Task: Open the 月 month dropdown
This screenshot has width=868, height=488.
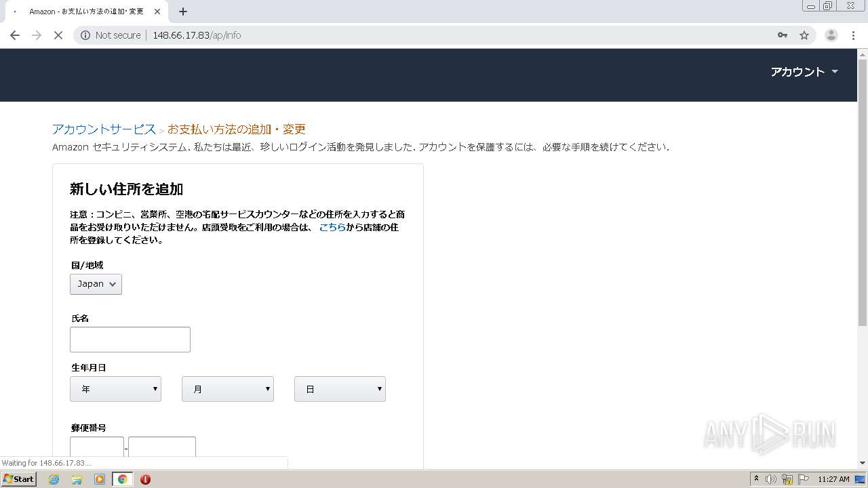Action: click(x=228, y=389)
